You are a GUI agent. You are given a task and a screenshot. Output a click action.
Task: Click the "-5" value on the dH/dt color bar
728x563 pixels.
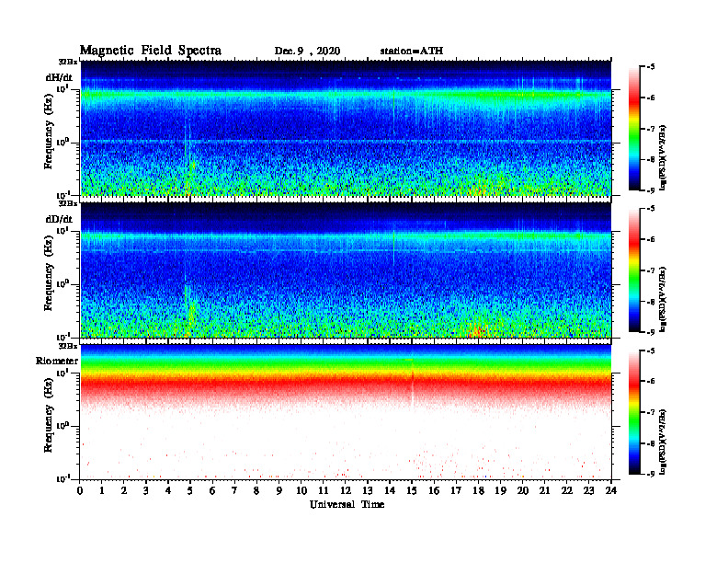click(x=651, y=67)
